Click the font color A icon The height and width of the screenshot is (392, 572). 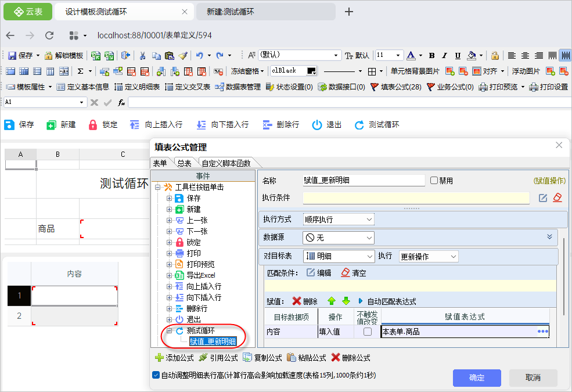(x=411, y=55)
